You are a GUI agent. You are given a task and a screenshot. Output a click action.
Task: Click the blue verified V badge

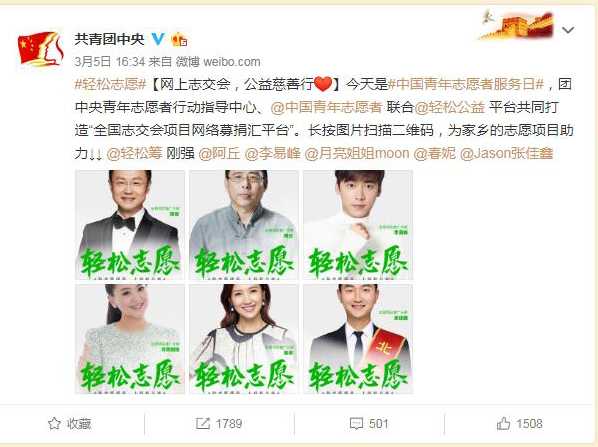click(x=158, y=39)
